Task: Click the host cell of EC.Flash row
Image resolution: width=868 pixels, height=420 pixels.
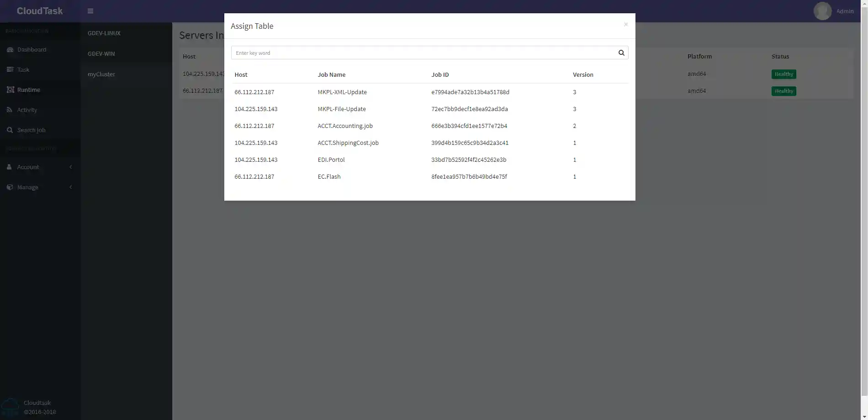Action: point(254,176)
